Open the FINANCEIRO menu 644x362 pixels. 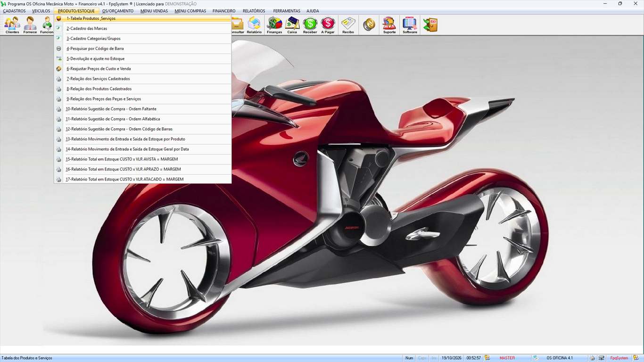pos(224,11)
